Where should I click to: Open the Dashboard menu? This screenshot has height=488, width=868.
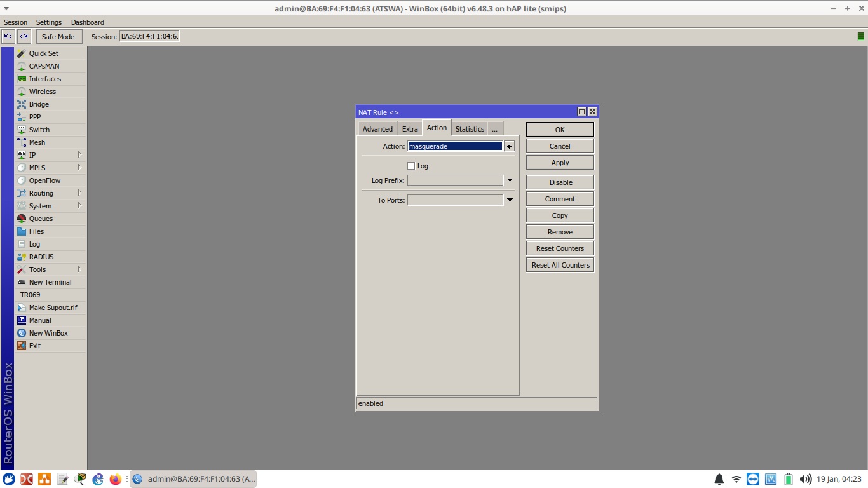88,22
